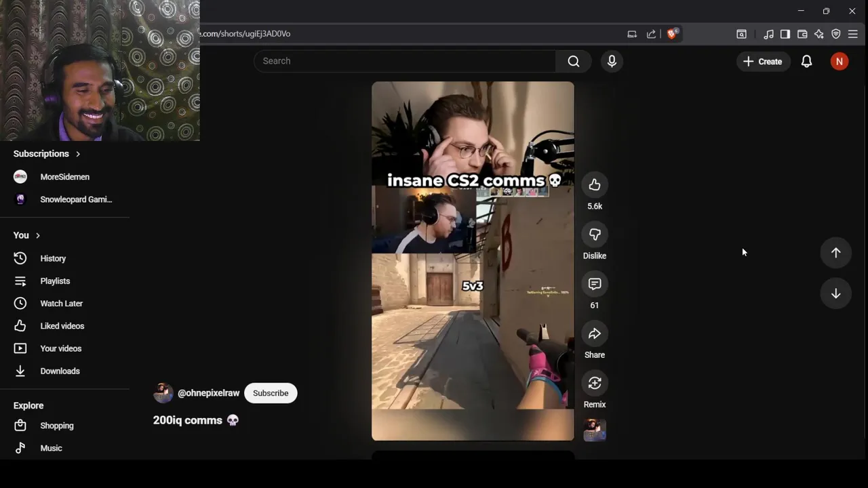Click the Share arrow icon
Image resolution: width=868 pixels, height=488 pixels.
[595, 333]
